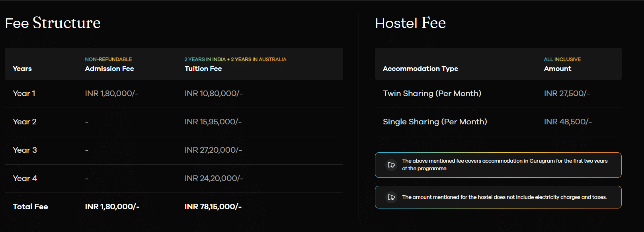The height and width of the screenshot is (232, 644).
Task: Click the Tuition Fee column header
Action: [x=203, y=69]
